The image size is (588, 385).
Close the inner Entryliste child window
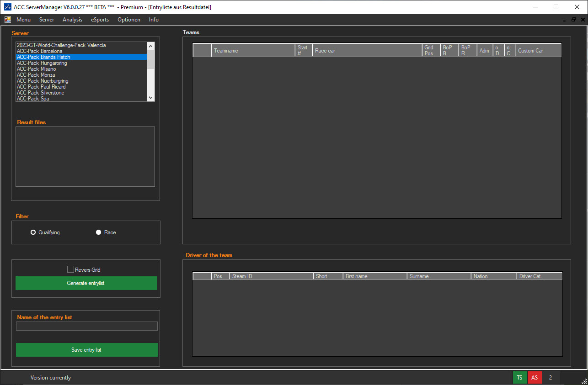[583, 20]
